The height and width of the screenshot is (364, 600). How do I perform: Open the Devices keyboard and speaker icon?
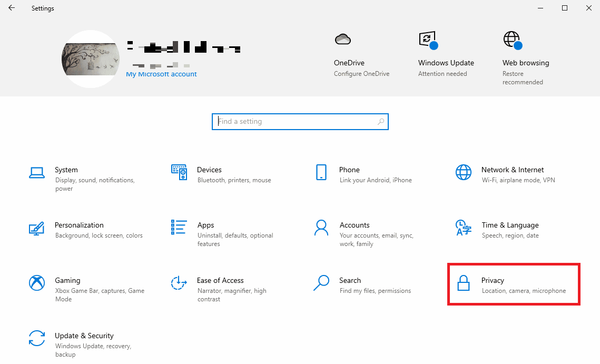pyautogui.click(x=179, y=172)
